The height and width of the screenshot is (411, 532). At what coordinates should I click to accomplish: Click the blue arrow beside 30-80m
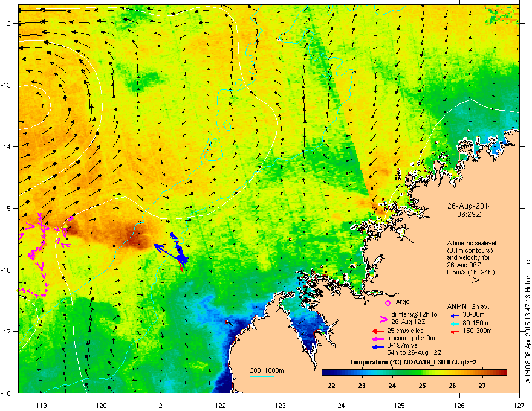tap(455, 316)
